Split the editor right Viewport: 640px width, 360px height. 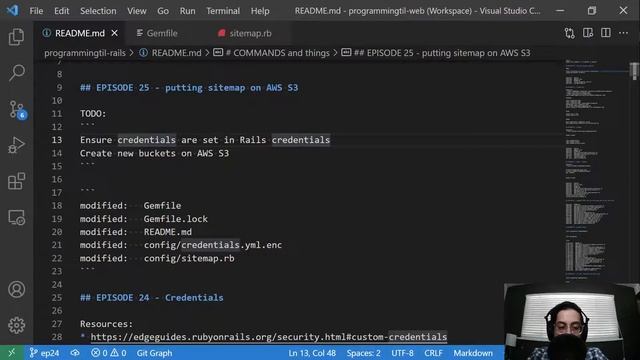pyautogui.click(x=606, y=33)
